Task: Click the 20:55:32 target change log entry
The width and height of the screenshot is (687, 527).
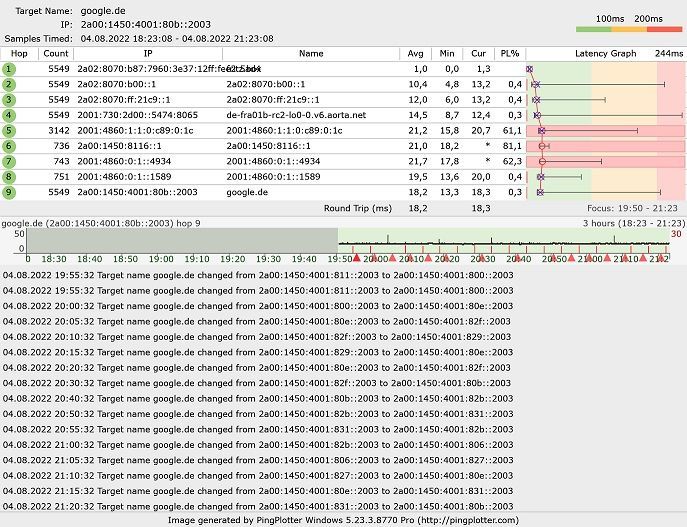Action: point(258,429)
